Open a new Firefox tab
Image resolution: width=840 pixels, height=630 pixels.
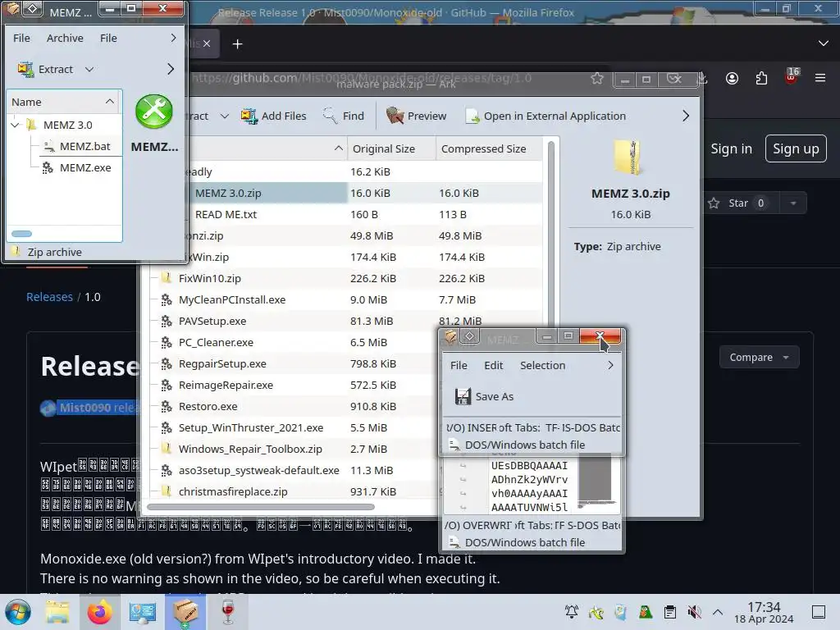coord(237,44)
